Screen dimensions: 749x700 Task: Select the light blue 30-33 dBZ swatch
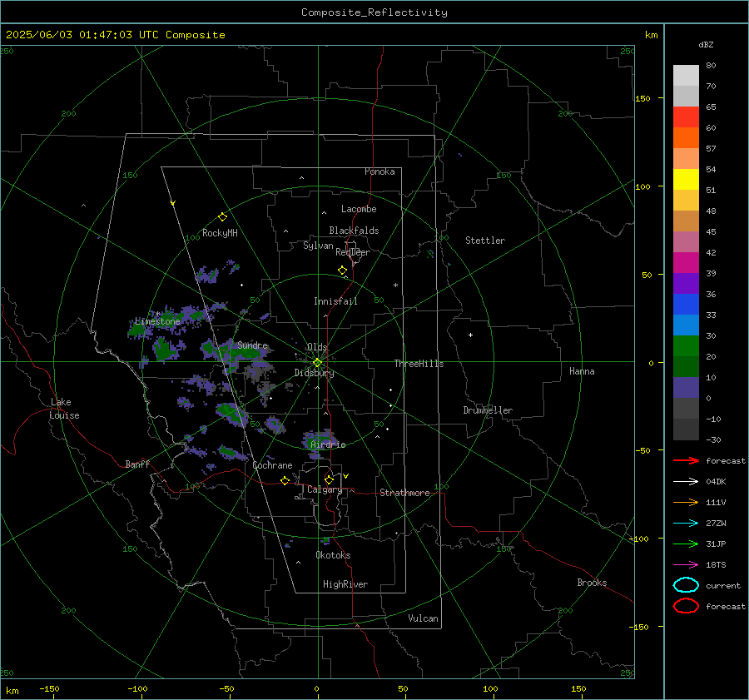click(x=686, y=325)
